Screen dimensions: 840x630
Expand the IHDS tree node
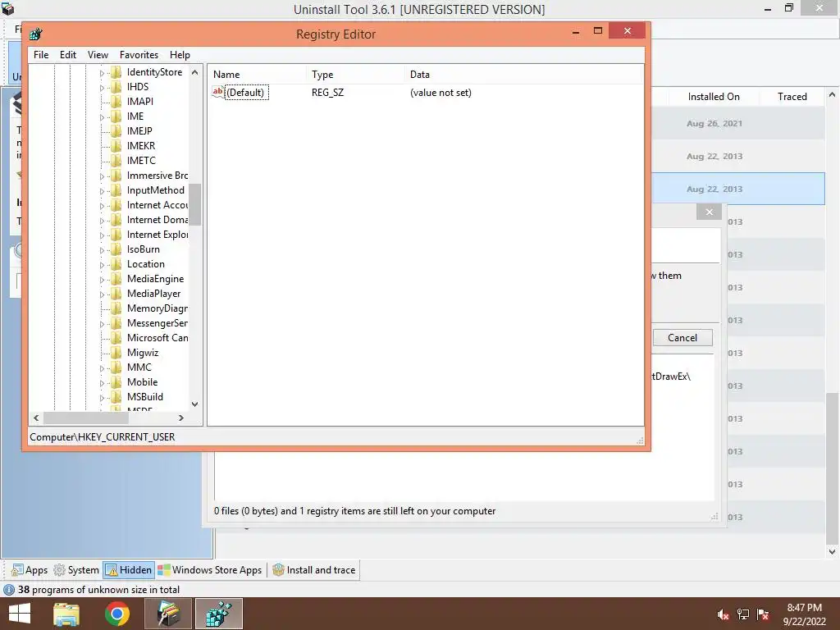102,87
